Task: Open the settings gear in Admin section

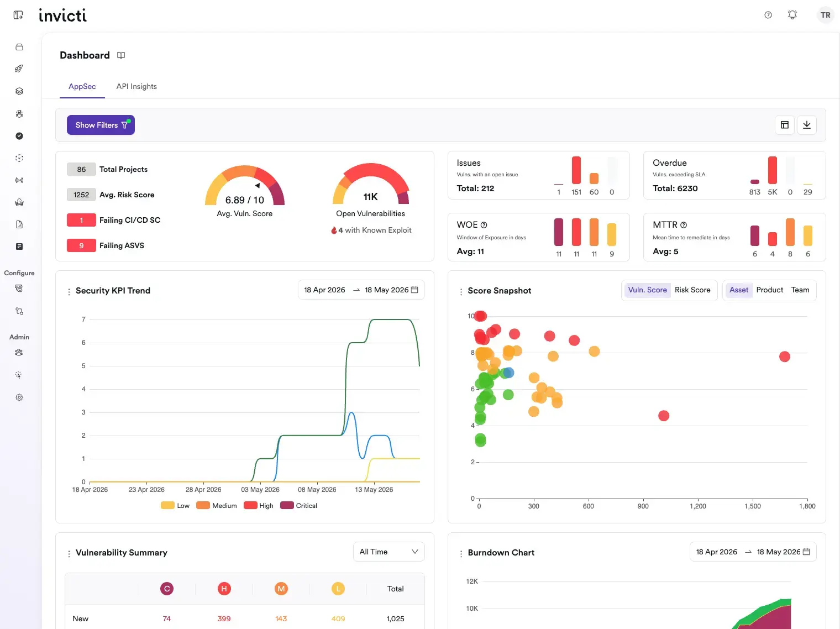Action: [19, 397]
